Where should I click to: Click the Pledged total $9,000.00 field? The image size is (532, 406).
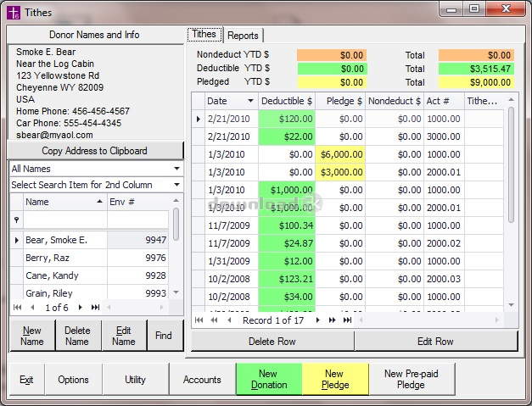point(476,82)
